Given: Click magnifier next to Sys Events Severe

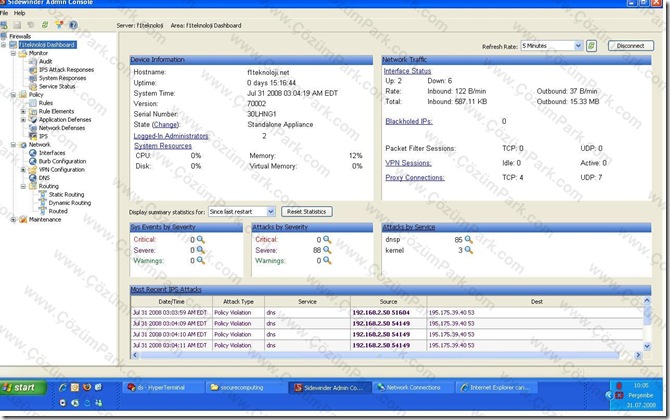Looking at the screenshot, I should click(x=200, y=250).
